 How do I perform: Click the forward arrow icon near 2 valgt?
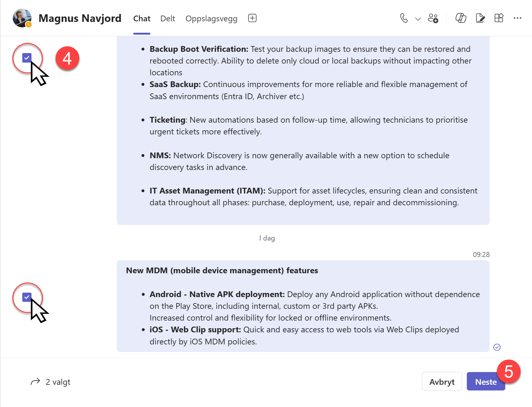[x=35, y=382]
